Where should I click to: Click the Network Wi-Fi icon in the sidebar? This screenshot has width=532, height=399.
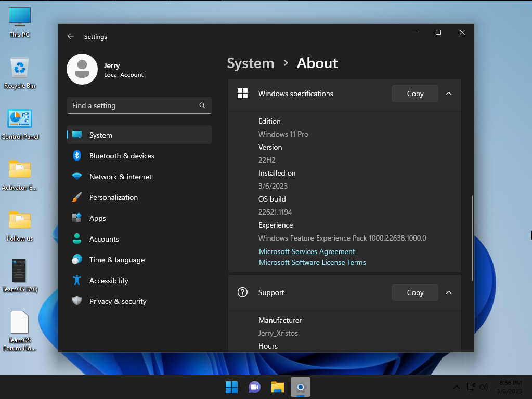(x=77, y=176)
